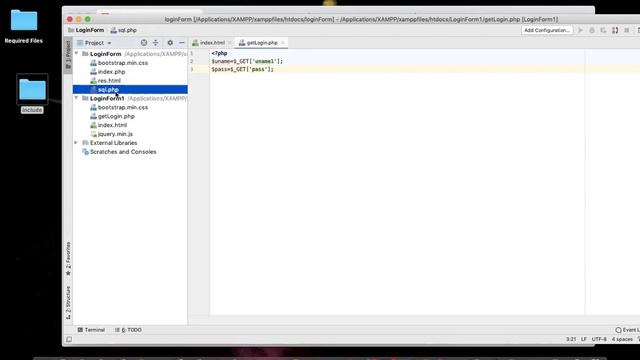Click the LoginForm root folder row

(x=130, y=54)
